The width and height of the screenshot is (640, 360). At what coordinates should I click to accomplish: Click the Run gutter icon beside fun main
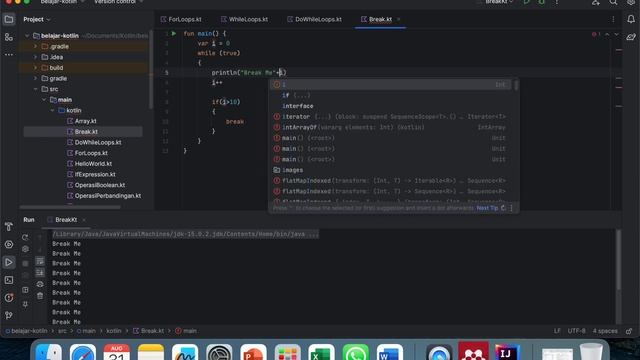[x=174, y=33]
